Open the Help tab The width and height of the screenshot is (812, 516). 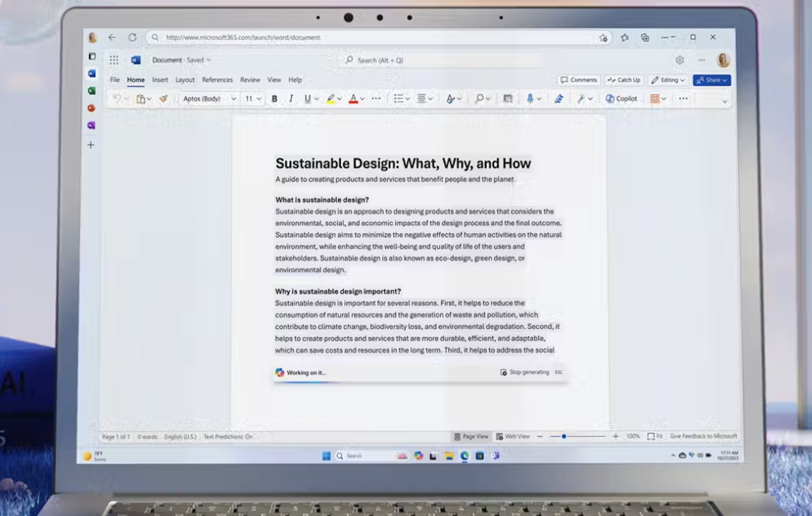point(295,80)
